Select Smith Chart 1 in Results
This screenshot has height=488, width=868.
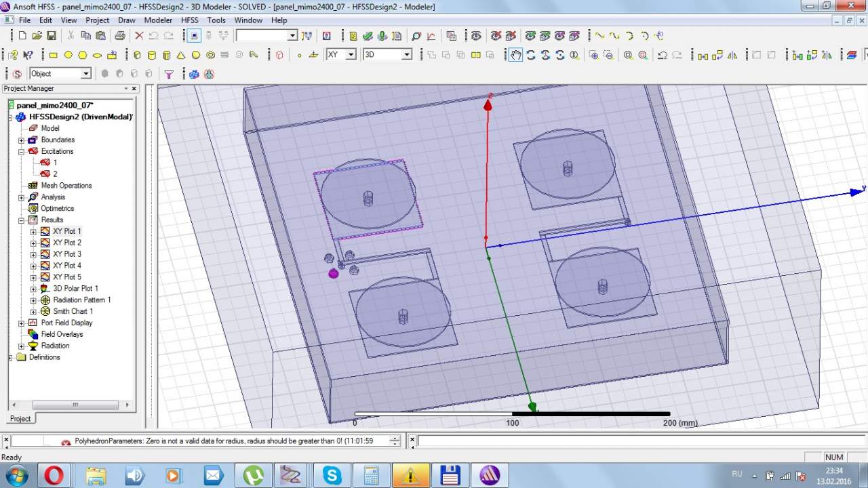[73, 312]
